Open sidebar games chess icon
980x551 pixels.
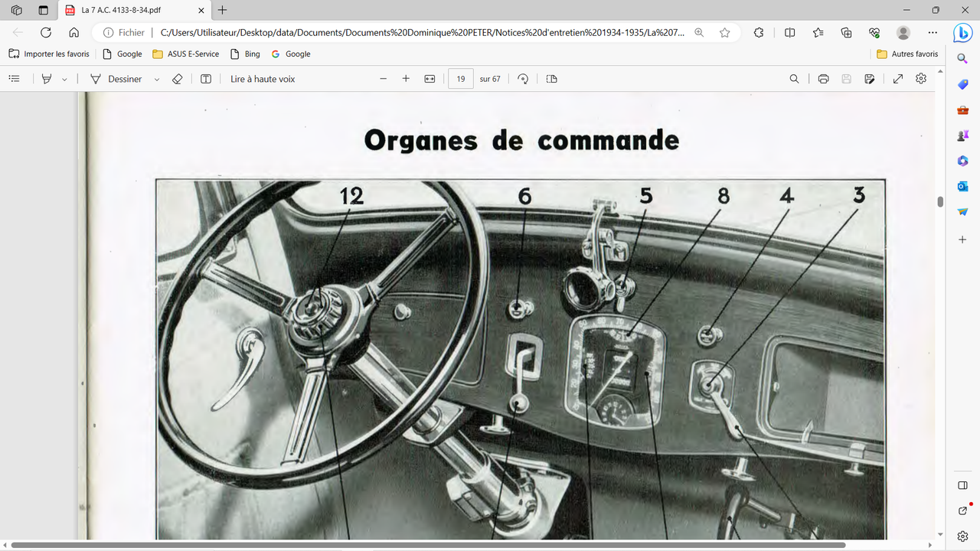click(962, 135)
